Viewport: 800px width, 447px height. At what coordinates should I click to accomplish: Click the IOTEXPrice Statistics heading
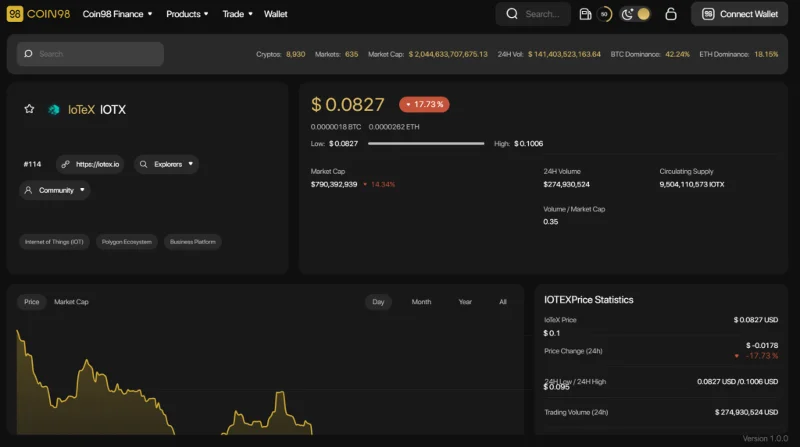(588, 300)
